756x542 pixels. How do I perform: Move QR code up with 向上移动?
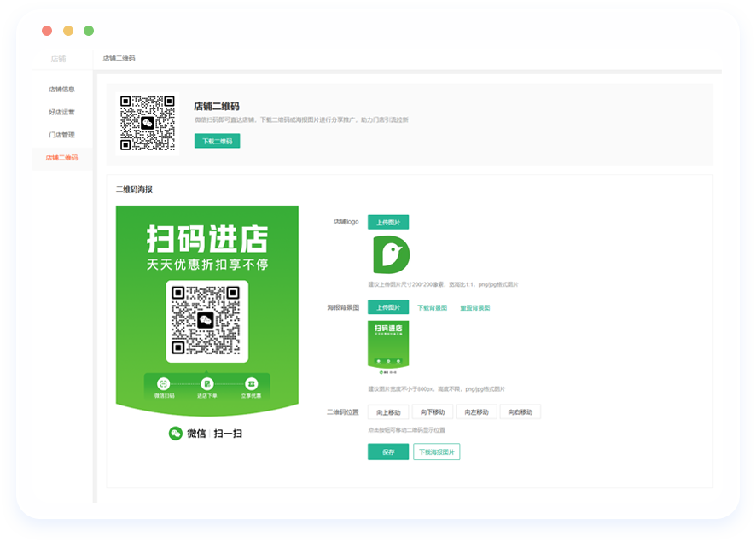[388, 412]
